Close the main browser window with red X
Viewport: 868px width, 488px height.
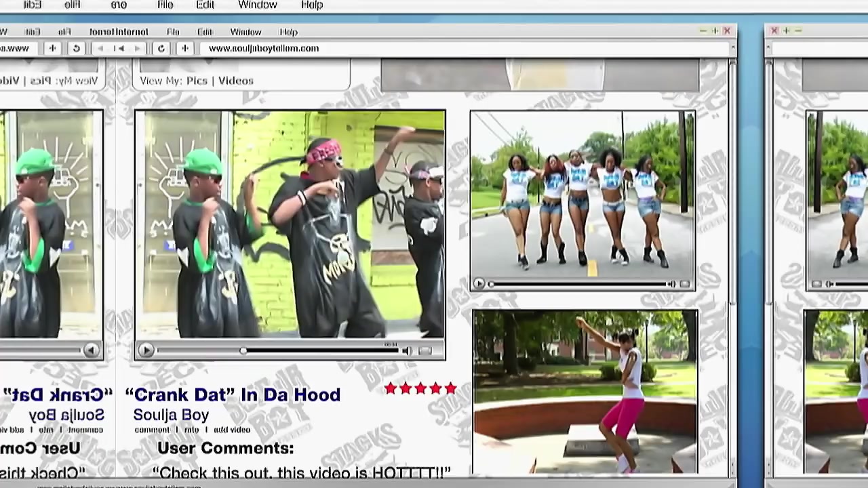coord(726,30)
